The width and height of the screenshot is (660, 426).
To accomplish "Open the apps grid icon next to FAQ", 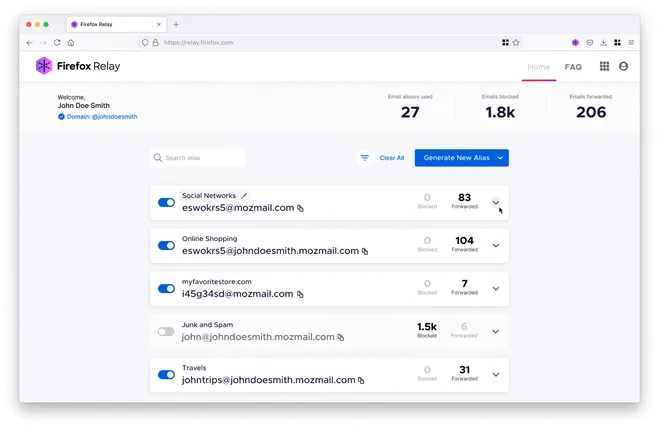I will click(604, 66).
